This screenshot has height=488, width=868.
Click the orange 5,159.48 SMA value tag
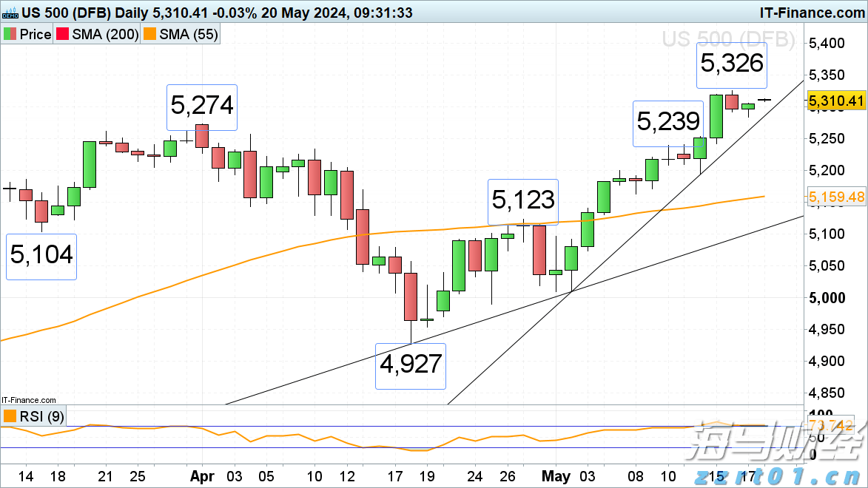click(x=835, y=197)
